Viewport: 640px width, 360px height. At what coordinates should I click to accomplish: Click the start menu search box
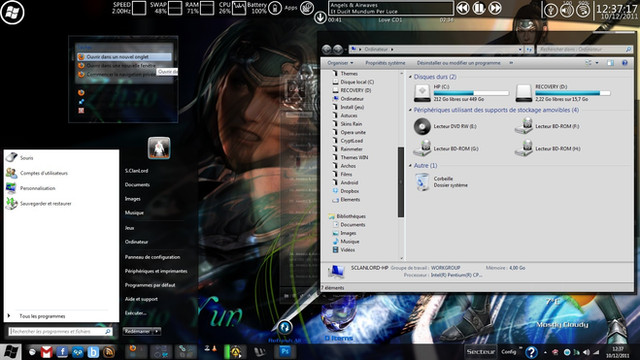60,331
